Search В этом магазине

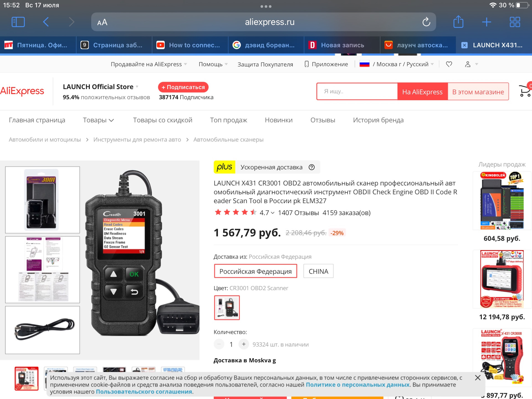(478, 92)
